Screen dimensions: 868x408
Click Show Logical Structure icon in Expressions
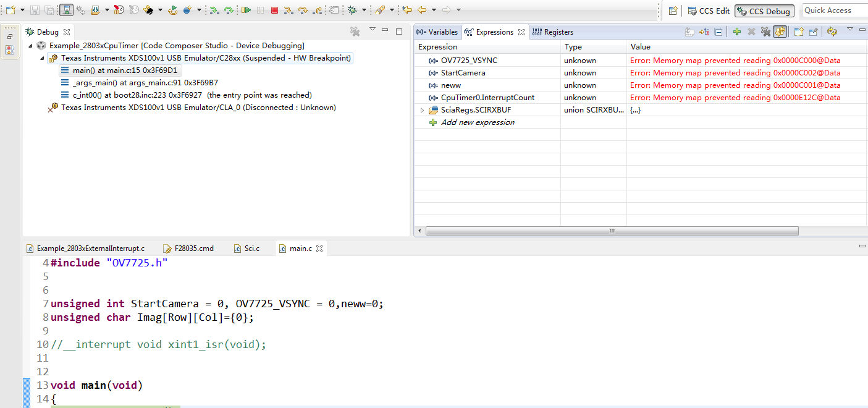[704, 32]
